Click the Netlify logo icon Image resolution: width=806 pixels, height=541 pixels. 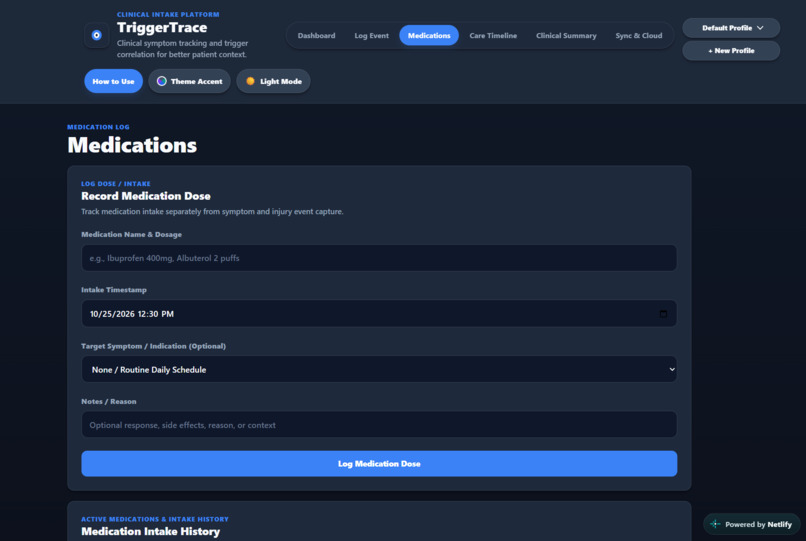pos(715,524)
